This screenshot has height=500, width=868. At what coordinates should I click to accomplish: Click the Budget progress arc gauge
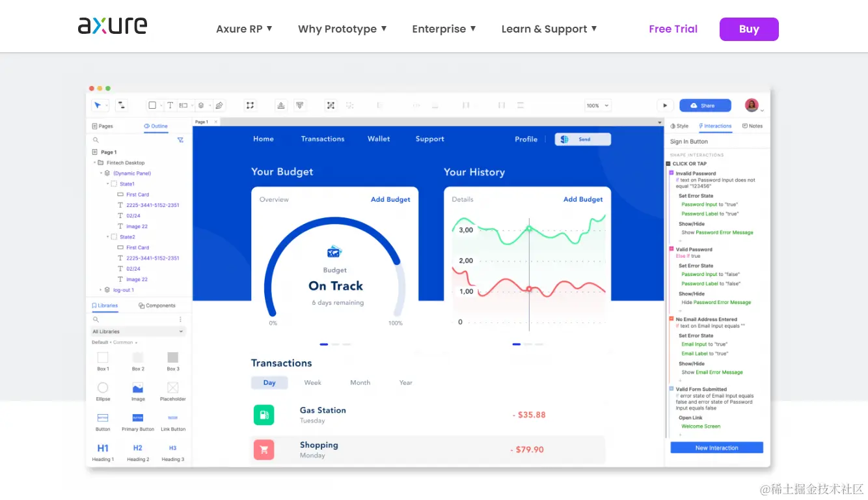(x=334, y=268)
